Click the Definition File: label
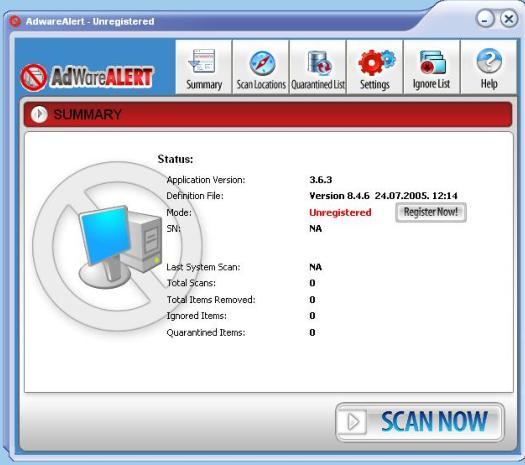This screenshot has height=465, width=525. [x=195, y=196]
